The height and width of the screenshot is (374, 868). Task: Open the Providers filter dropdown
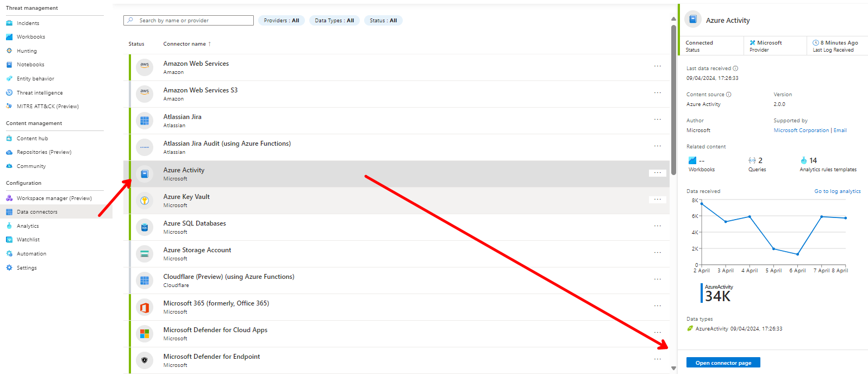coord(282,21)
